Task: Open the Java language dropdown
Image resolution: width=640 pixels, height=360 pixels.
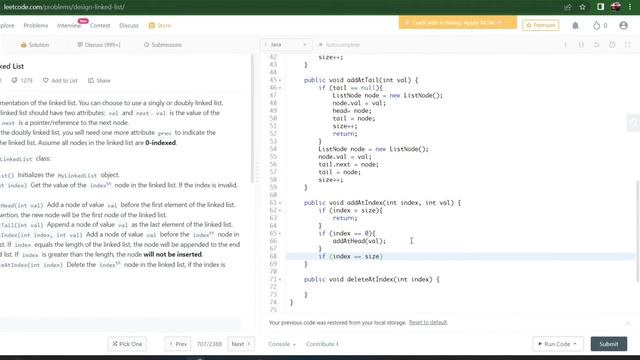Action: click(x=286, y=44)
